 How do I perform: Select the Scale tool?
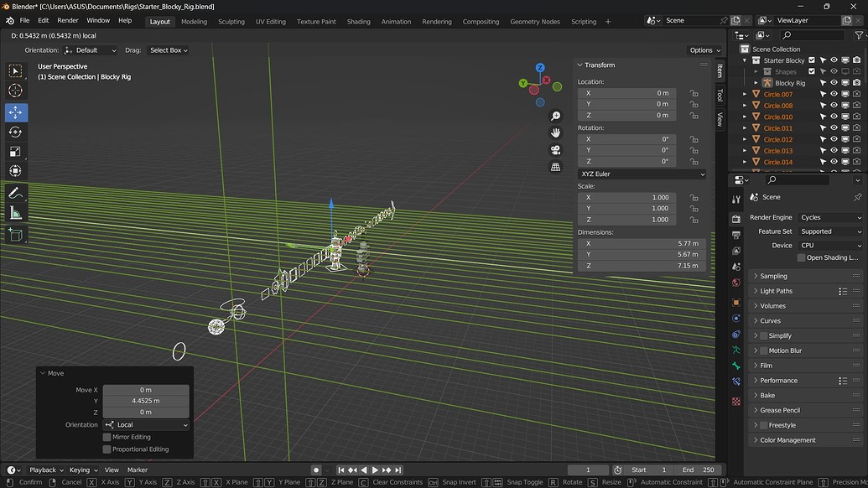15,152
